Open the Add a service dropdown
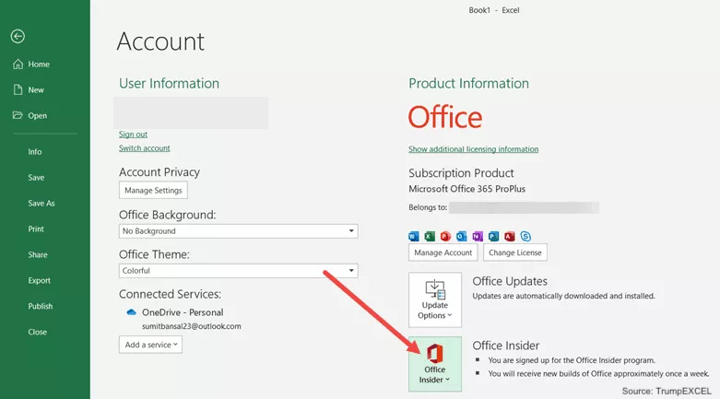 (x=151, y=345)
